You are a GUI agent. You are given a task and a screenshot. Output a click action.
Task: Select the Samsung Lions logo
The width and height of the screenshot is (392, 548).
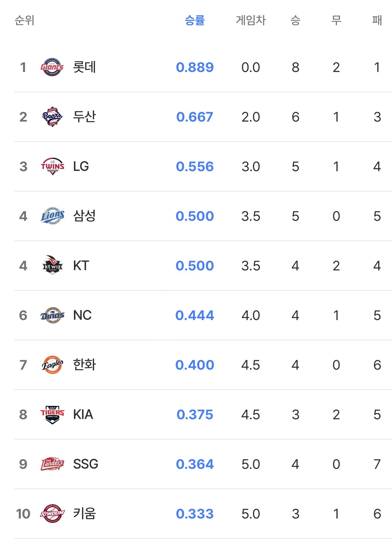52,216
